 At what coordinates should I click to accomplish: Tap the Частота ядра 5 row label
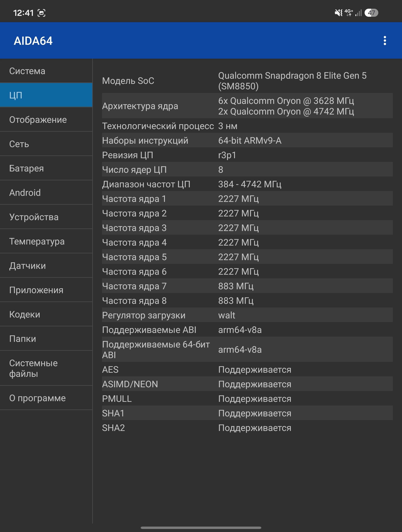[134, 257]
